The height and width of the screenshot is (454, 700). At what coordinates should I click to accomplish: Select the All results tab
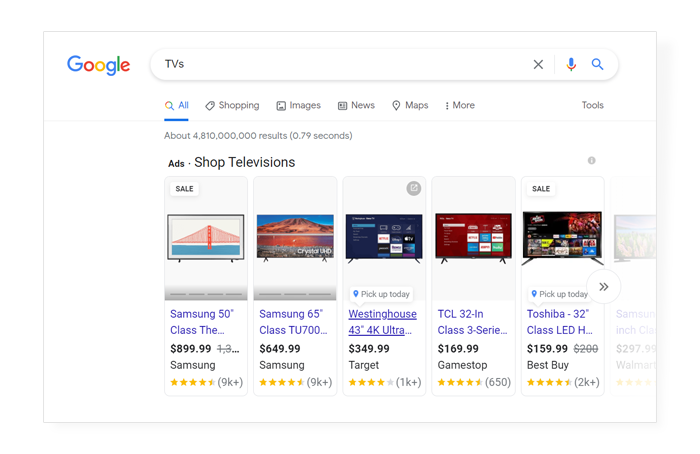[x=176, y=105]
